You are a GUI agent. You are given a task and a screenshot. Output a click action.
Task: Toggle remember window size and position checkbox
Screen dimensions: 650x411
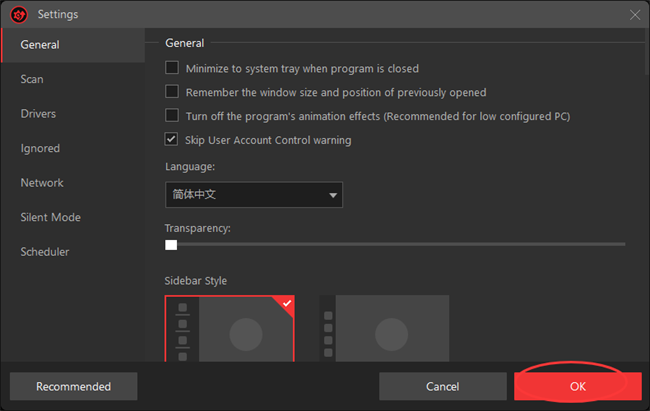click(172, 92)
